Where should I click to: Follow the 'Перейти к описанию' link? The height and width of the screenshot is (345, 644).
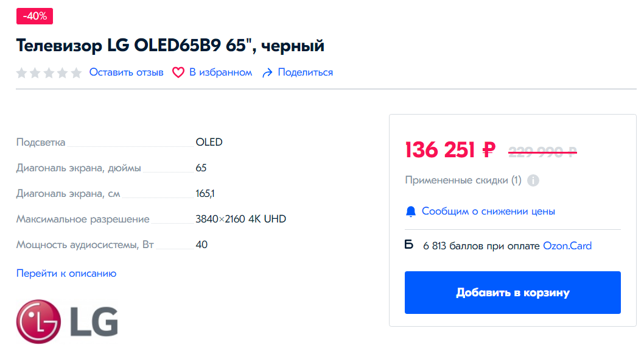[66, 273]
